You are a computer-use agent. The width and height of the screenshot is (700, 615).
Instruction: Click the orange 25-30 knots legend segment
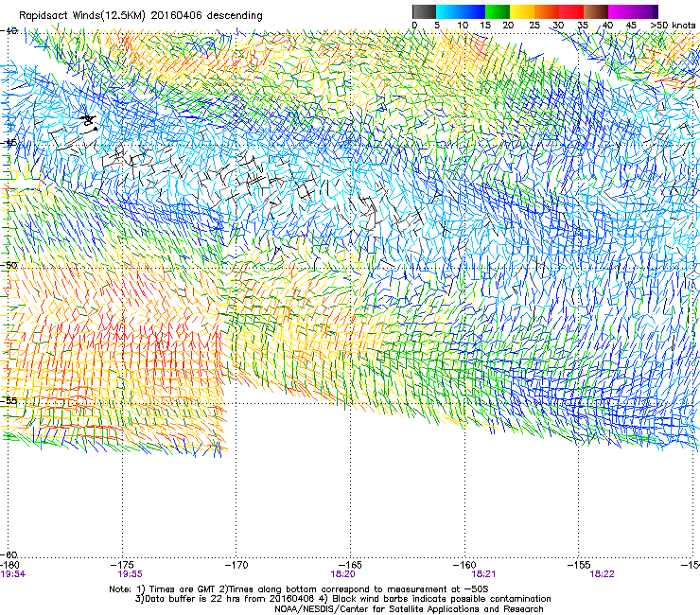pos(547,11)
